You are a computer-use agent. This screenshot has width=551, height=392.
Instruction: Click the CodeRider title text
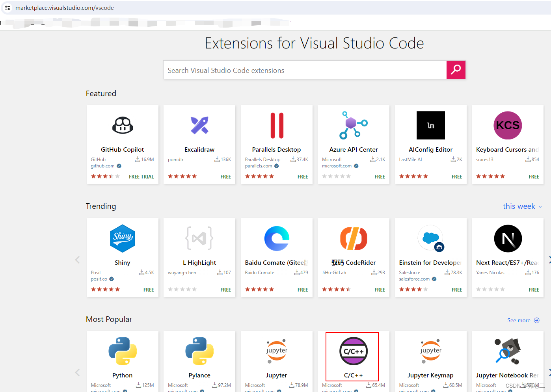(x=354, y=263)
